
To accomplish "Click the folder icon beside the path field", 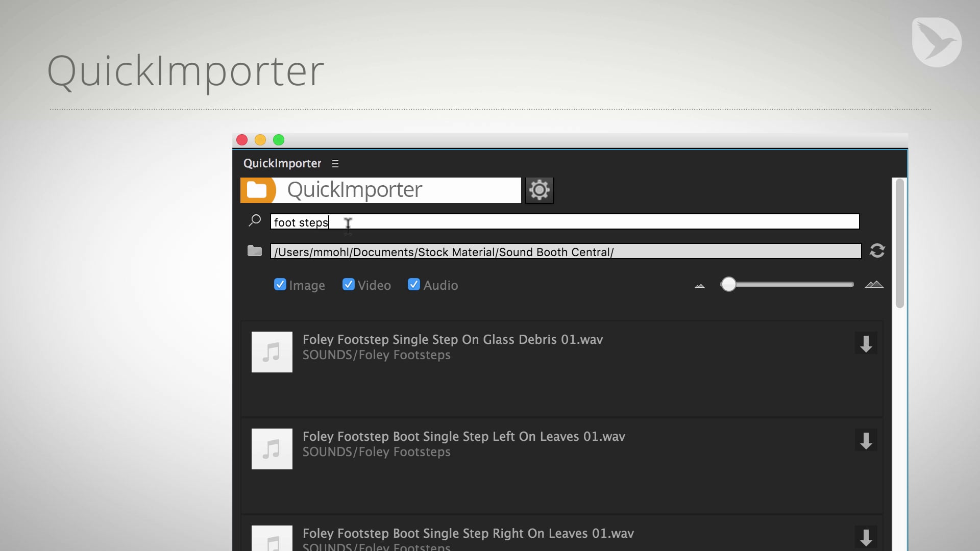I will click(x=255, y=251).
